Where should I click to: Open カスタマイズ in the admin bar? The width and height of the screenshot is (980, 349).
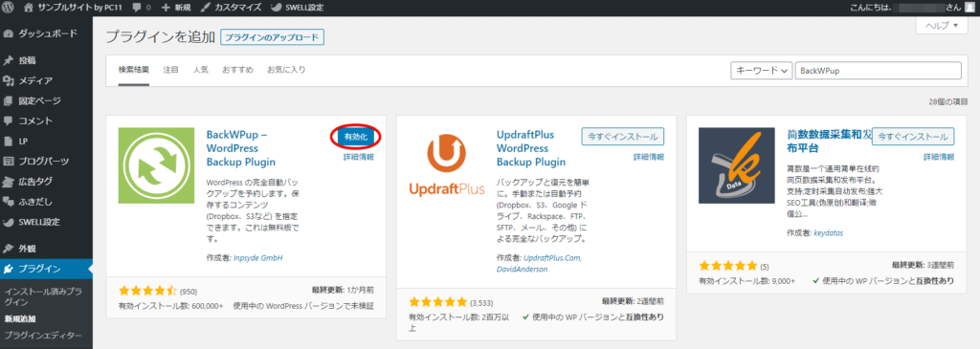click(232, 8)
